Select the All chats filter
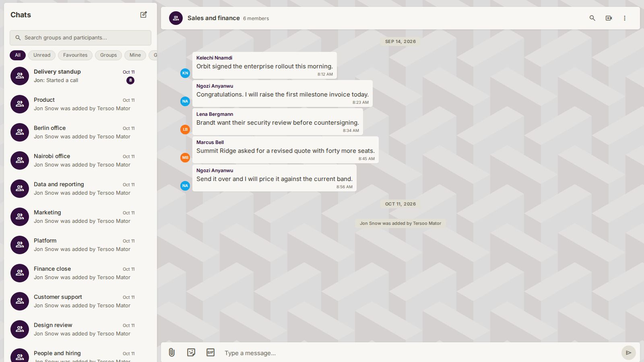 18,55
